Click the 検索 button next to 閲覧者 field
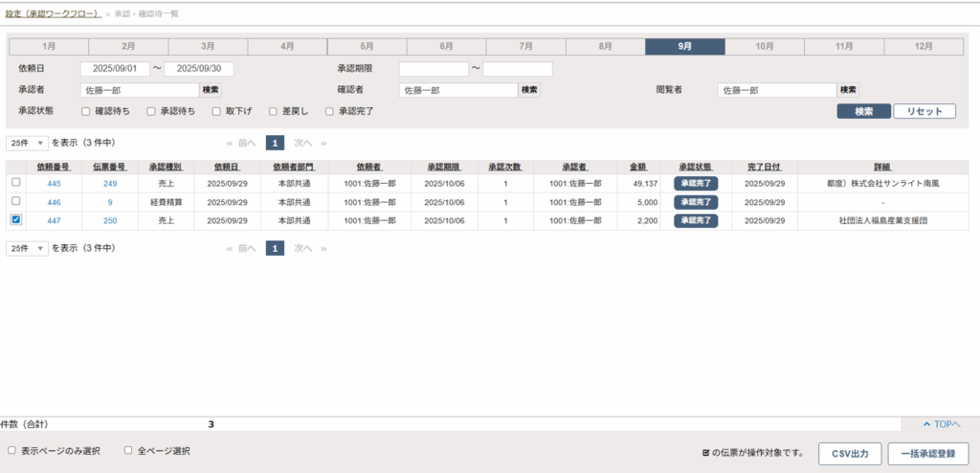The width and height of the screenshot is (980, 473). tap(848, 90)
